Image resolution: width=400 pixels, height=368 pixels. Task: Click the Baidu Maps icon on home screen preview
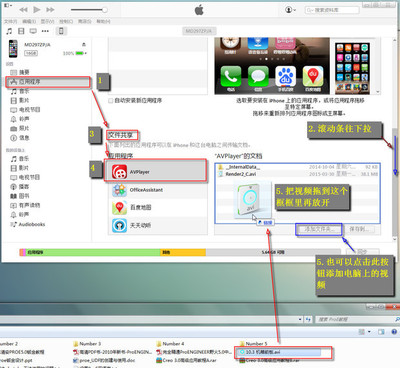313,76
